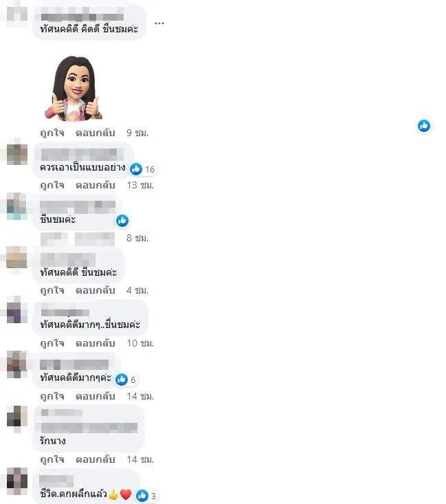
Task: Click the like icon showing 16 reactions
Action: (x=136, y=169)
